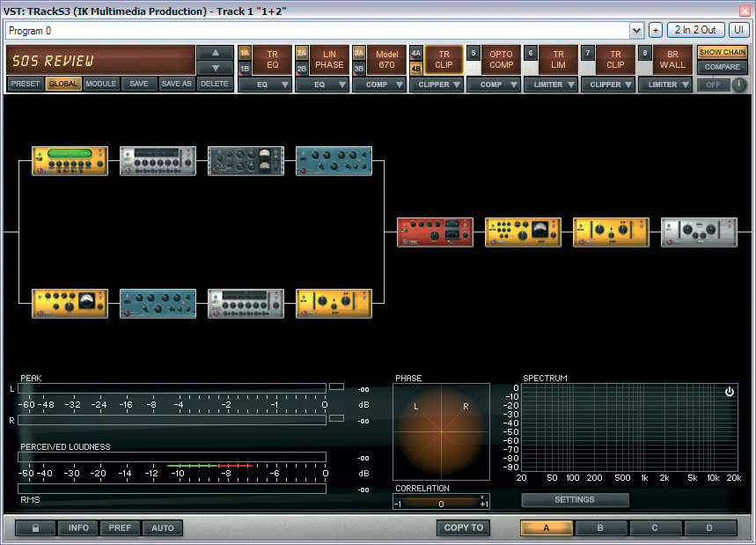The image size is (756, 545).
Task: Click the plus button beside the program list
Action: pos(656,31)
